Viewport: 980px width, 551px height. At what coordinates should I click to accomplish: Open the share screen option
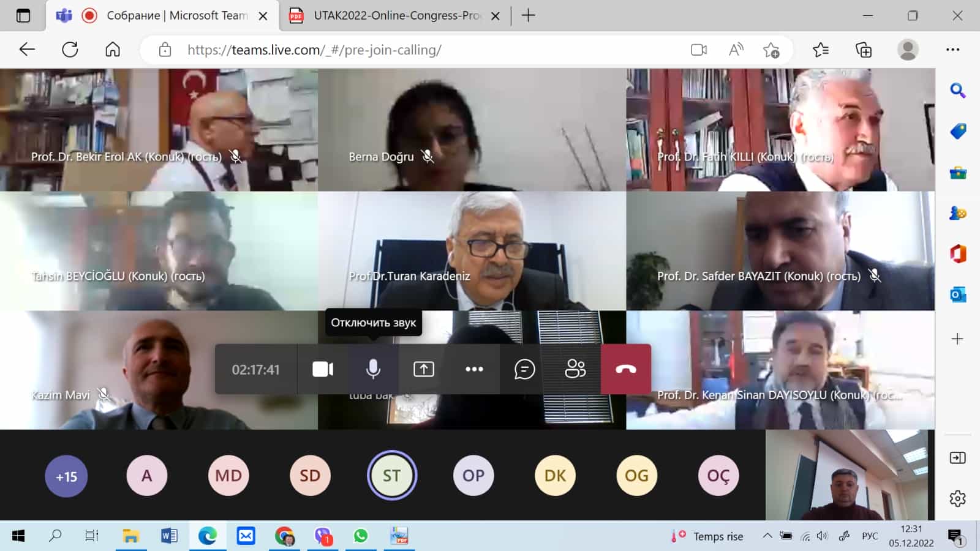click(423, 369)
